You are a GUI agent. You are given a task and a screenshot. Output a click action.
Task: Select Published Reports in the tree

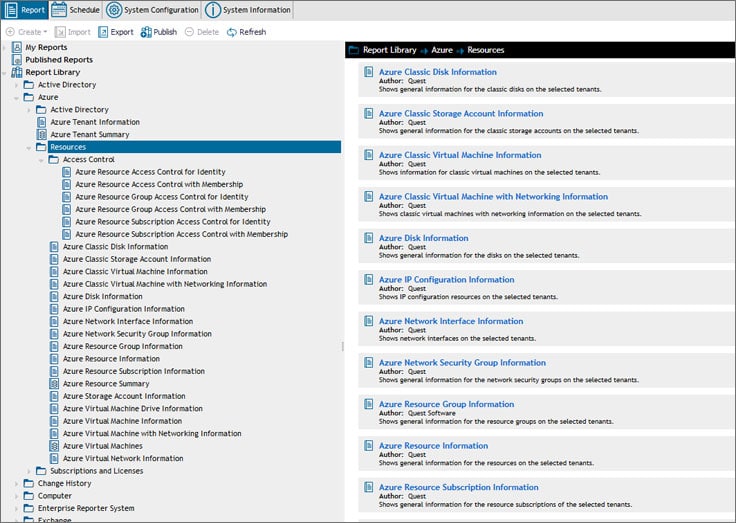tap(59, 60)
